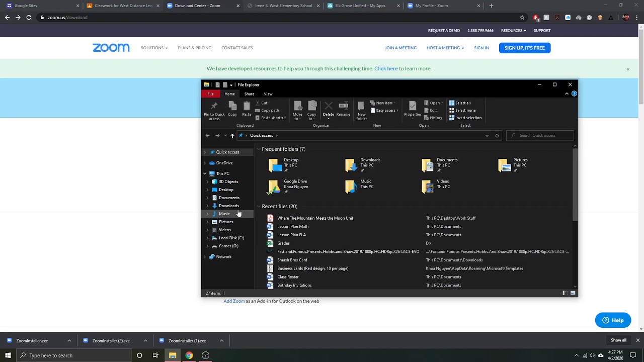Open the Easy access dropdown
Screen dimensions: 644x362
tap(384, 111)
